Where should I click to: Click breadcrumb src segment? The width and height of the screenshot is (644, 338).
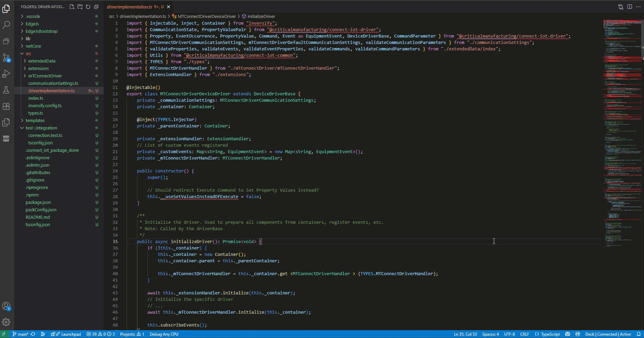click(x=112, y=16)
